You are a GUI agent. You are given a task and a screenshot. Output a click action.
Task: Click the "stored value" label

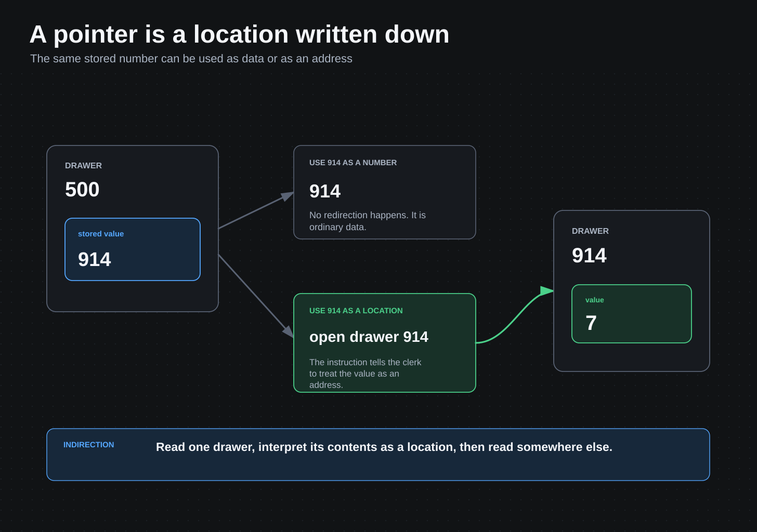(x=101, y=234)
